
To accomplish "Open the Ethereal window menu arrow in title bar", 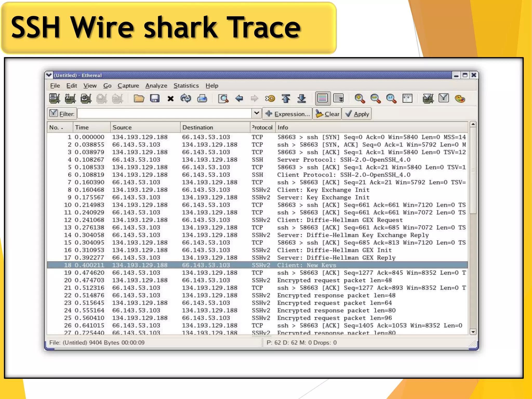I will pyautogui.click(x=49, y=75).
